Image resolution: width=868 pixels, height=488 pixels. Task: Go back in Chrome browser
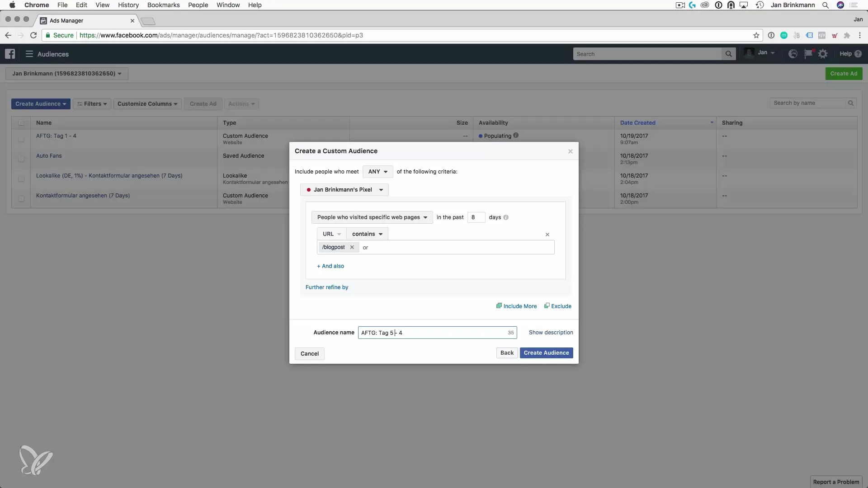(x=8, y=35)
